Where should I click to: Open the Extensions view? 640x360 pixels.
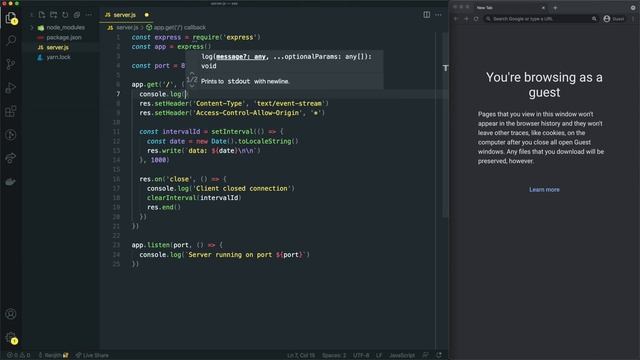click(11, 111)
